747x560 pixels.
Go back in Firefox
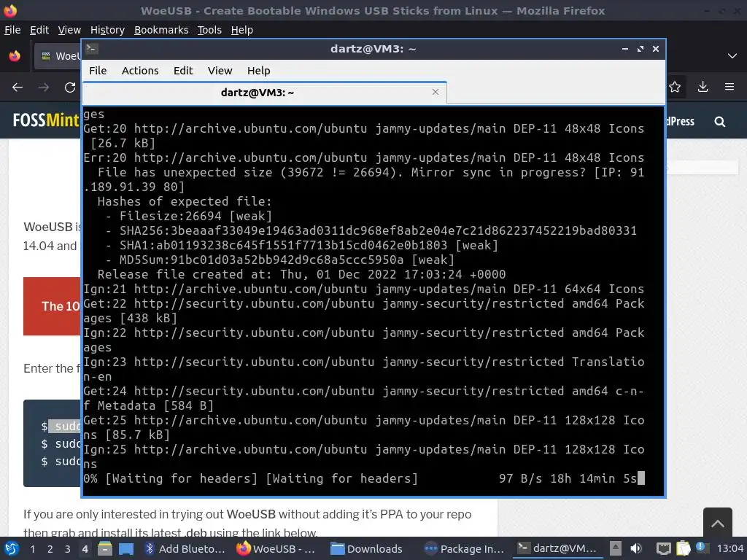pyautogui.click(x=18, y=87)
